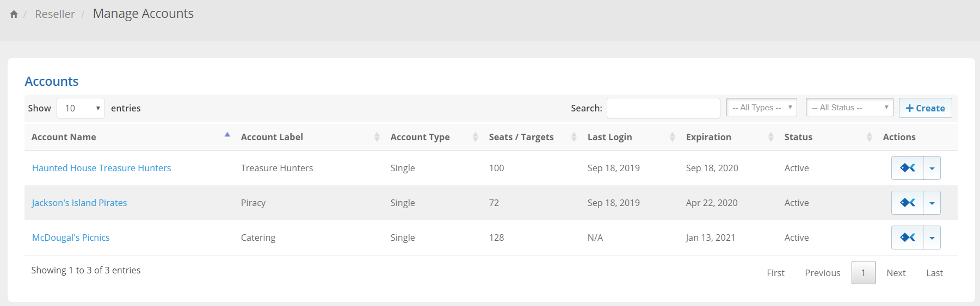Open the All Status filter dropdown
The width and height of the screenshot is (980, 306).
tap(849, 108)
